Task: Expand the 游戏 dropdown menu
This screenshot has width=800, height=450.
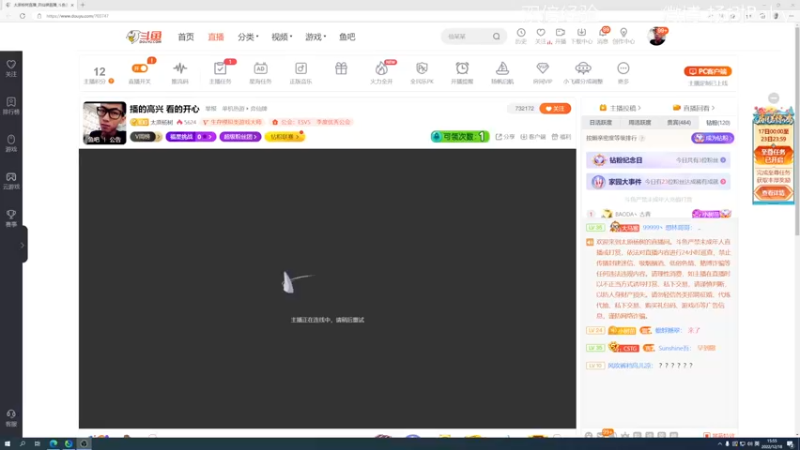Action: [315, 37]
